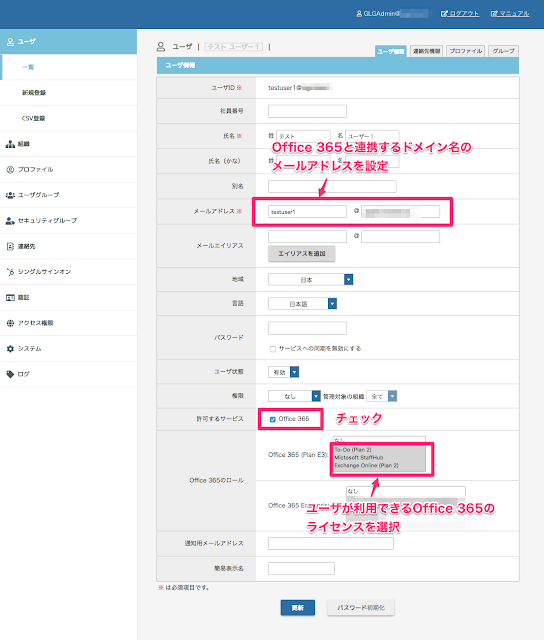Click the メールアドレス local part field

tap(307, 211)
